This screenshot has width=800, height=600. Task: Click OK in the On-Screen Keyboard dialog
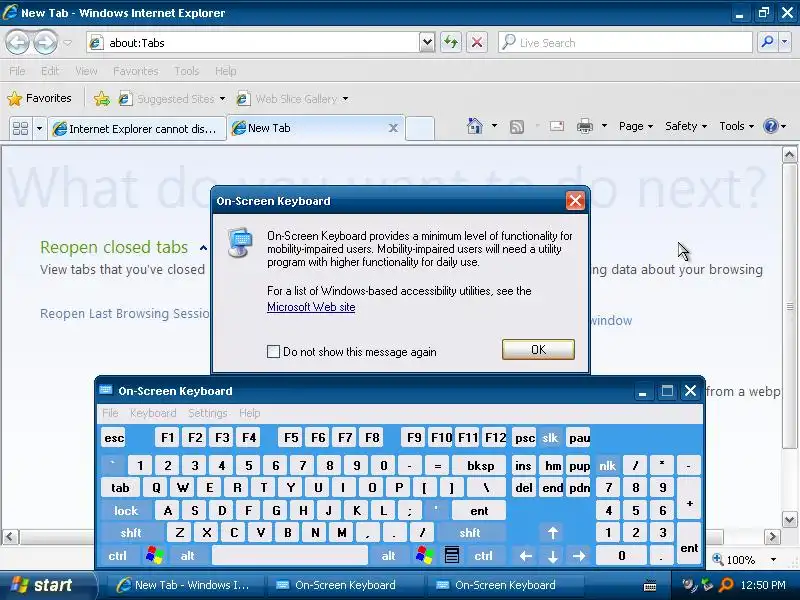[538, 349]
